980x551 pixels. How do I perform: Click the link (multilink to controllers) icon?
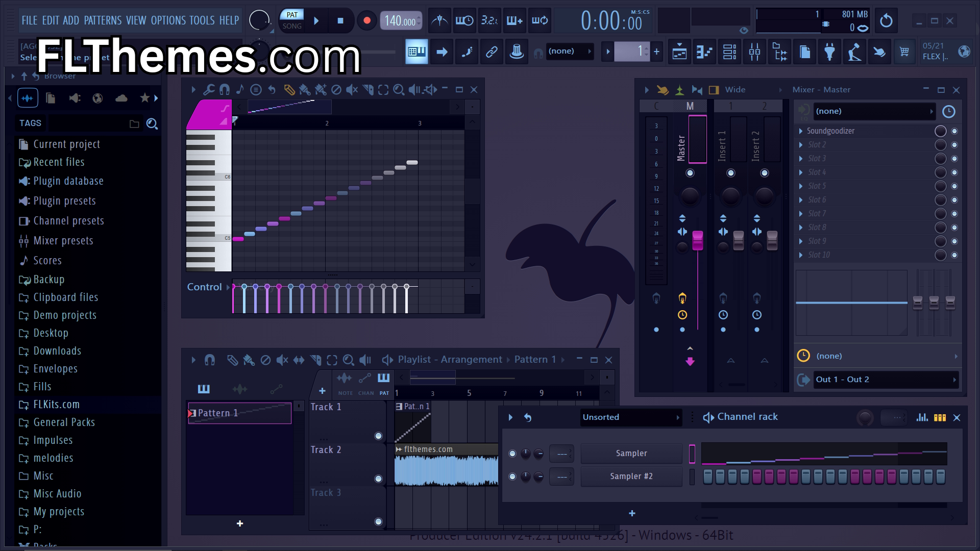[x=492, y=52]
